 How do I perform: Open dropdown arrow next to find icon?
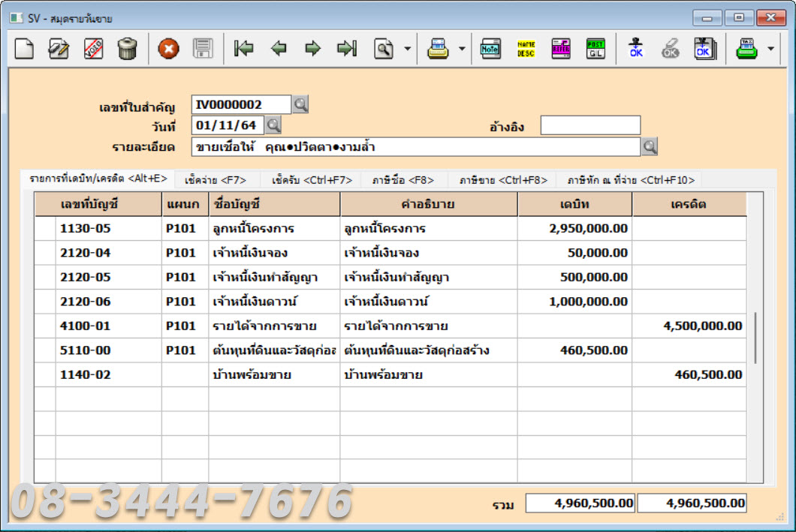(x=407, y=49)
